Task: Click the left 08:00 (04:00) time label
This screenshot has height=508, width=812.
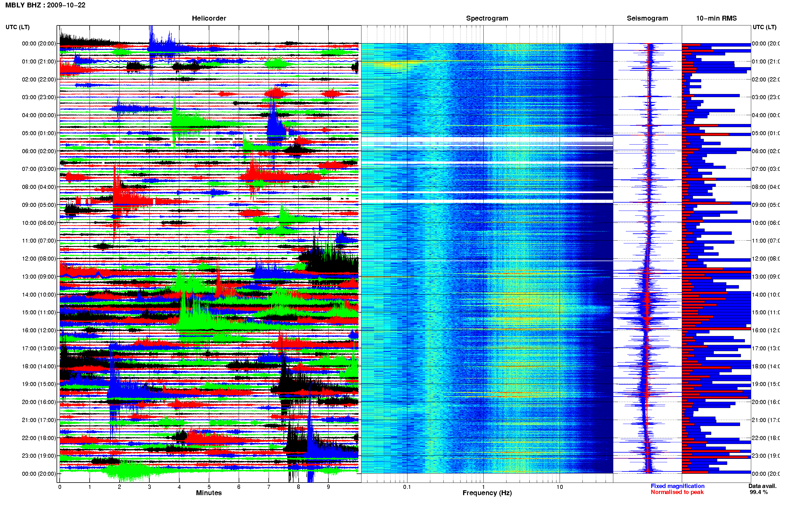Action: 39,187
